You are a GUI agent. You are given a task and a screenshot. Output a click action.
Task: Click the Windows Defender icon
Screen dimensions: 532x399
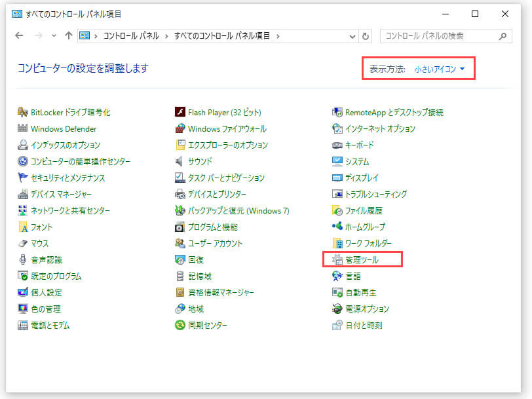tap(23, 128)
